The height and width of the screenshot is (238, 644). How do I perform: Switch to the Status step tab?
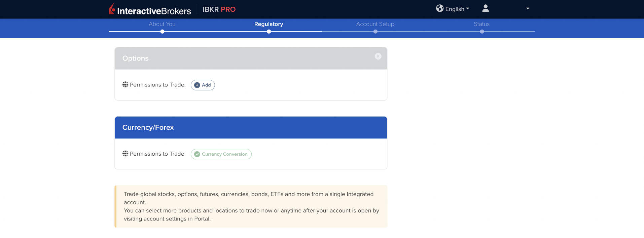pyautogui.click(x=481, y=24)
